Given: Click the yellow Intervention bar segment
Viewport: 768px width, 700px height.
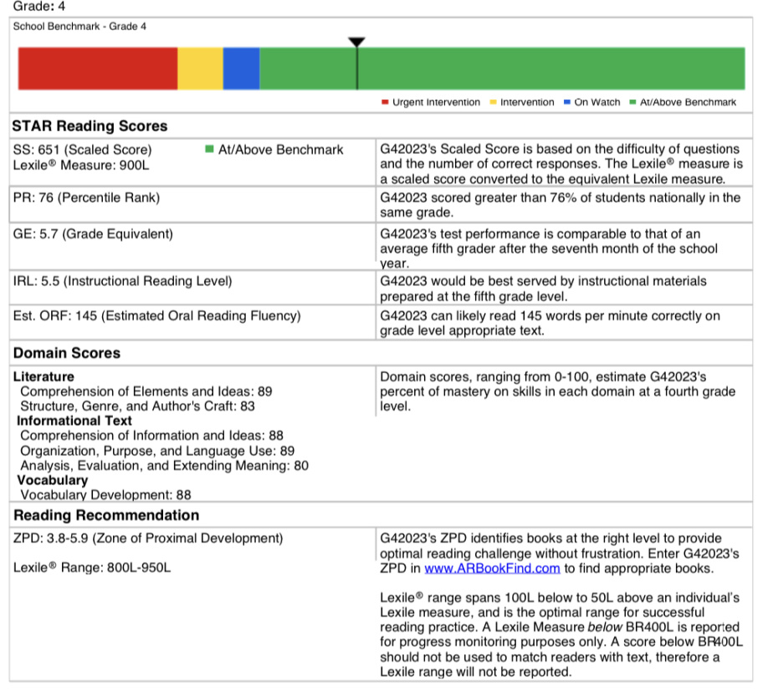Looking at the screenshot, I should coord(200,69).
